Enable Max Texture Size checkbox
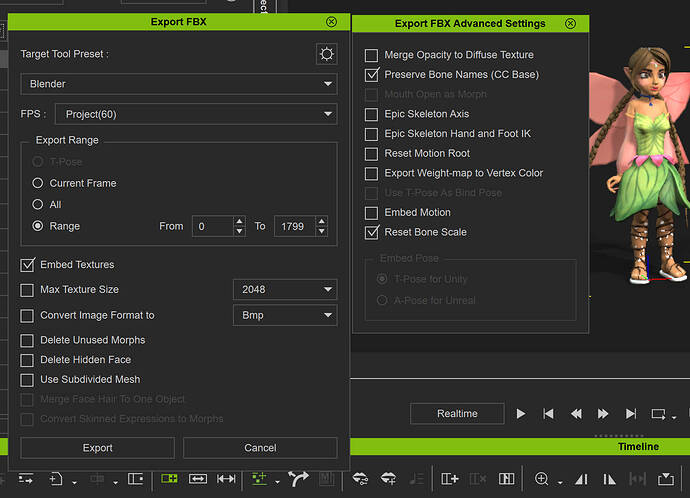 [x=27, y=290]
